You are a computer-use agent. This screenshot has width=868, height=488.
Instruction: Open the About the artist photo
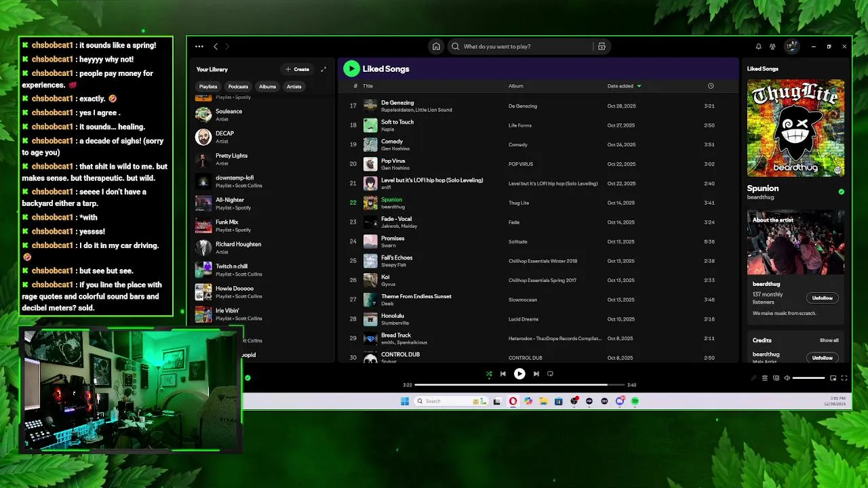coord(796,242)
